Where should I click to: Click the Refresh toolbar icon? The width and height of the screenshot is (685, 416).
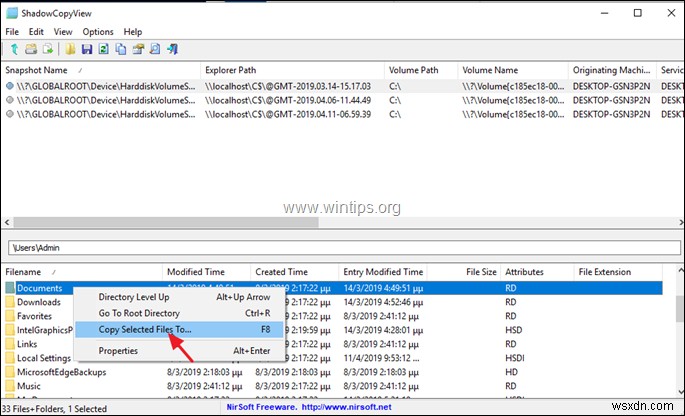[104, 49]
